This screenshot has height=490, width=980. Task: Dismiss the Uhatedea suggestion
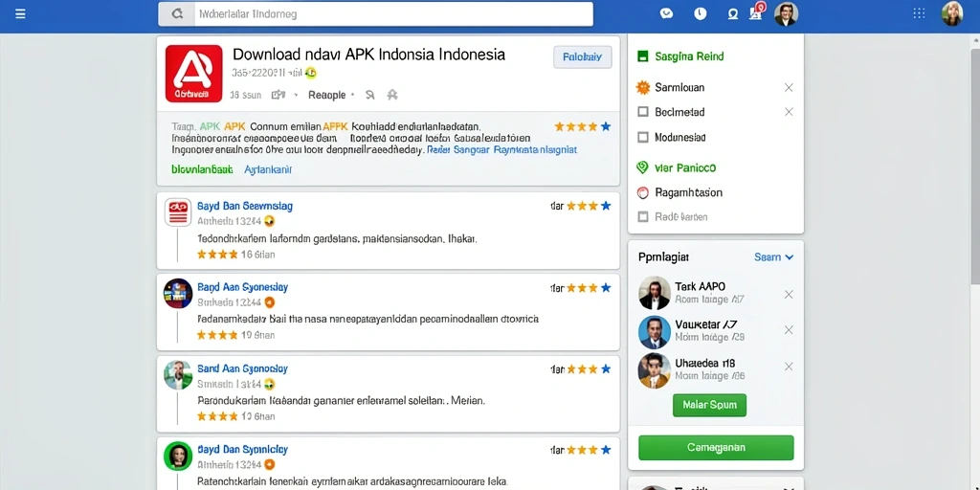coord(789,367)
